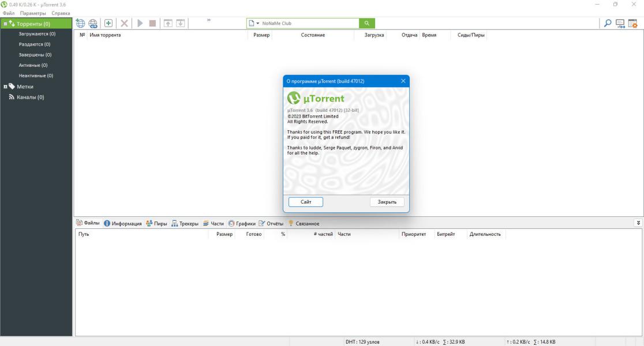Screen dimensions: 644x346
Task: Open the search provider dropdown arrow
Action: (258, 24)
